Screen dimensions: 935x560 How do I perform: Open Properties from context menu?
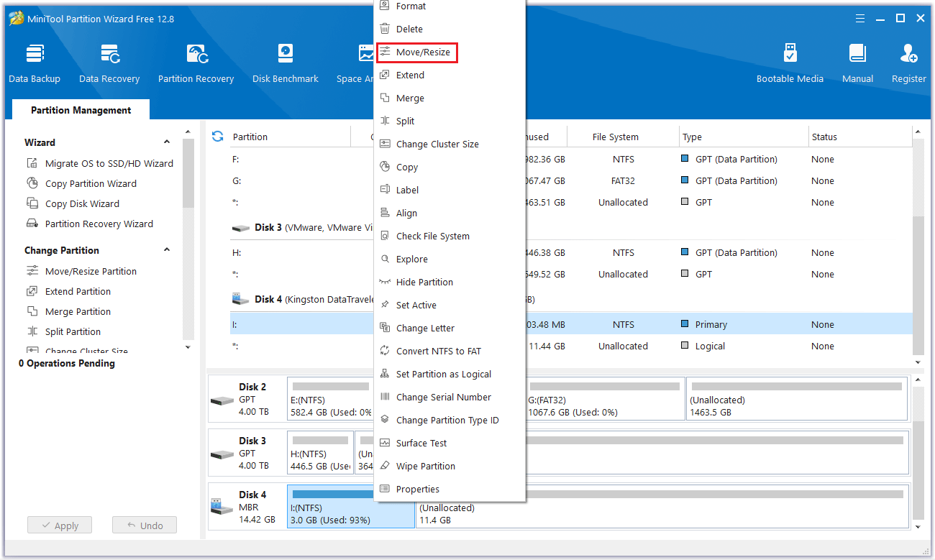click(x=450, y=490)
